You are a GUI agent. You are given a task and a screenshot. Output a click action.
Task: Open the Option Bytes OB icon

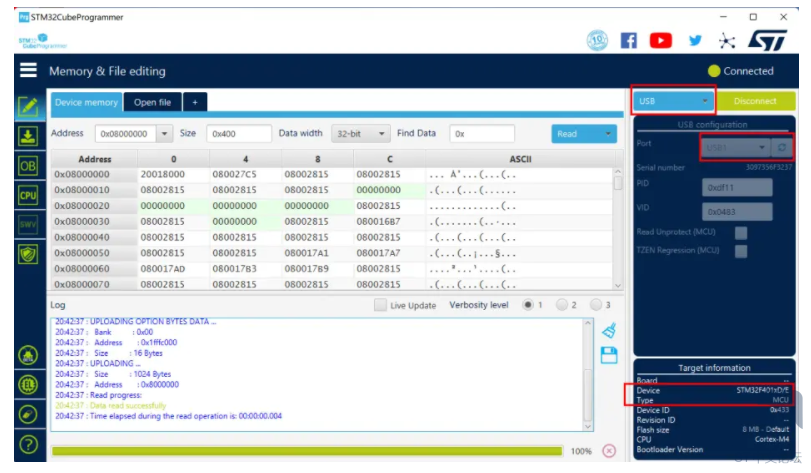28,166
